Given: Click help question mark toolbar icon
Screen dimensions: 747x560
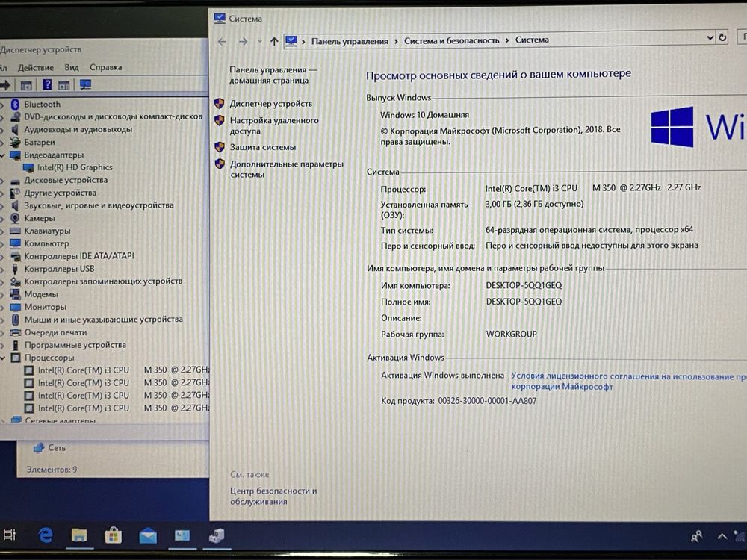Looking at the screenshot, I should click(x=47, y=85).
